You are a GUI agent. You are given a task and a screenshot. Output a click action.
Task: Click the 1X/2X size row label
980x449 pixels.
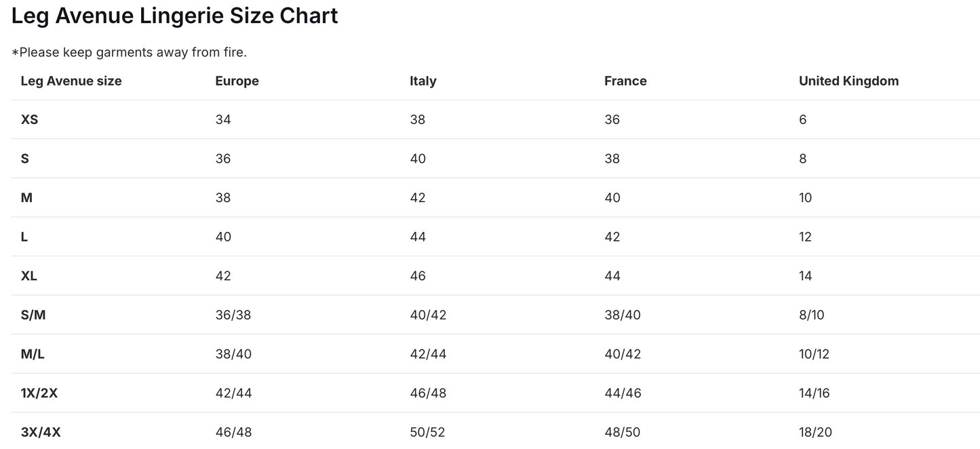pos(39,393)
